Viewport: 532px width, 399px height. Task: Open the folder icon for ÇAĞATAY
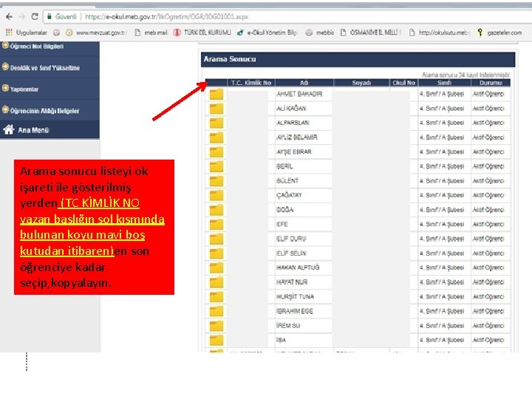tap(216, 195)
